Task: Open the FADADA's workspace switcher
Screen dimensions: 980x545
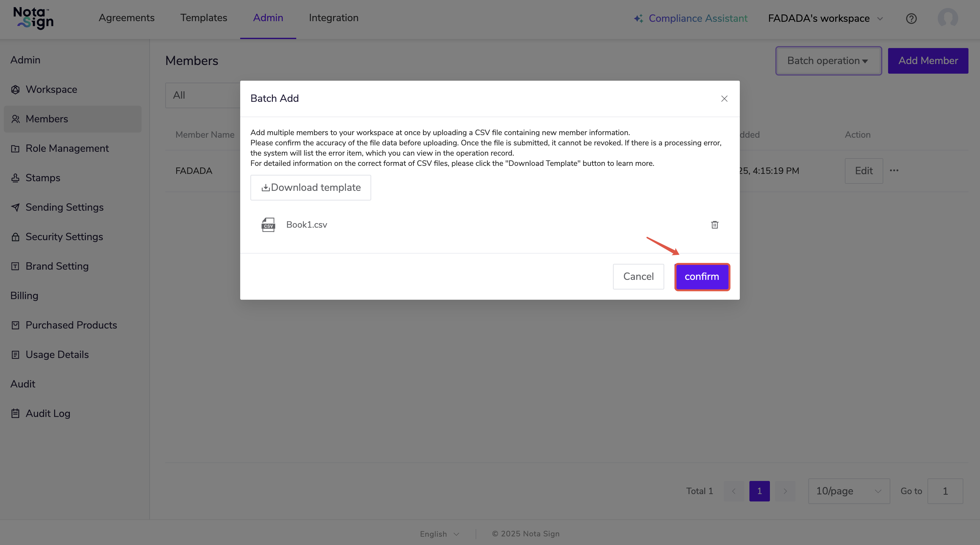Action: click(825, 18)
